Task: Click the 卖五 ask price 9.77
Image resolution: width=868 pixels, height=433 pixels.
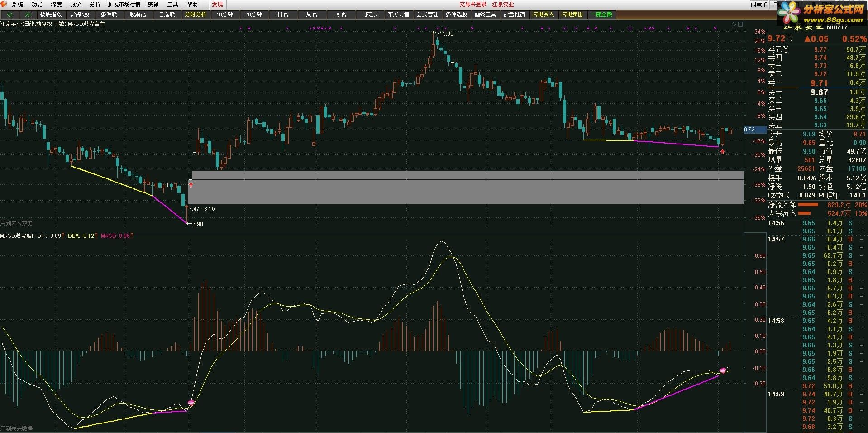Action: point(820,50)
